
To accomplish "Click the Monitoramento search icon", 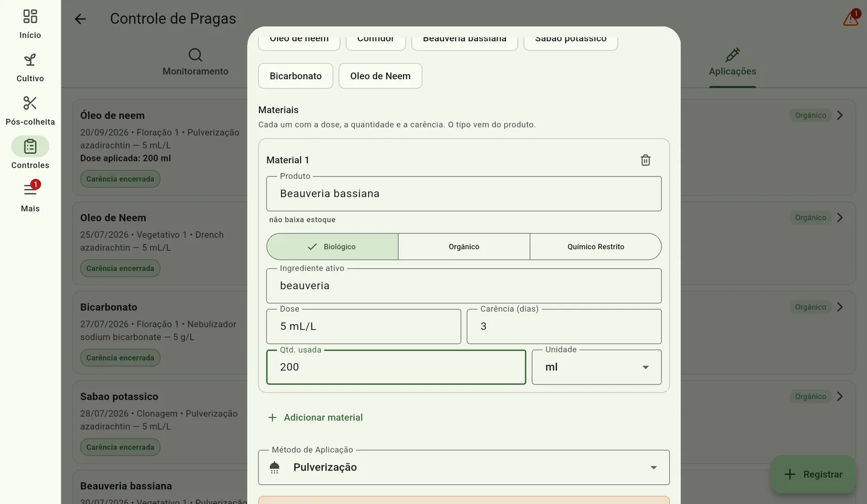I will [195, 55].
